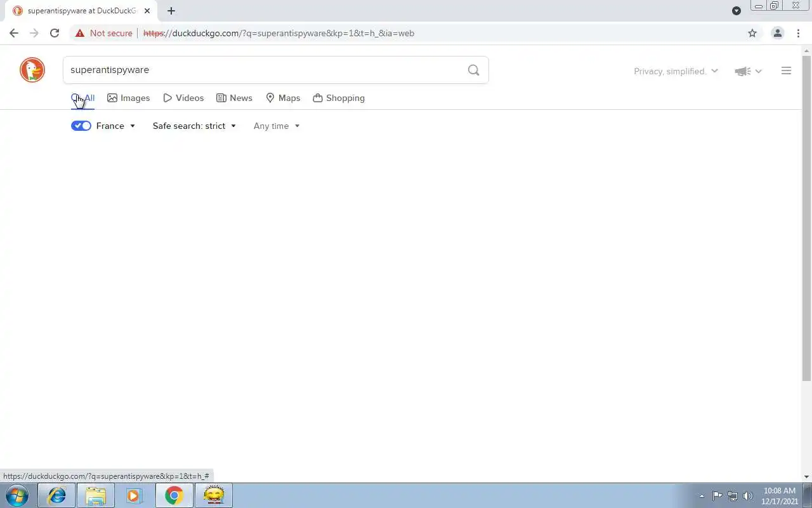Click Chrome icon in the taskbar

174,495
